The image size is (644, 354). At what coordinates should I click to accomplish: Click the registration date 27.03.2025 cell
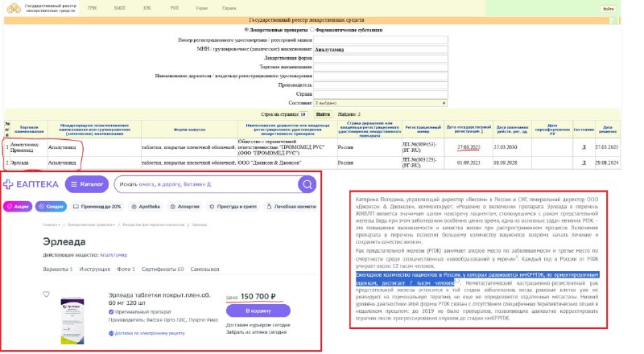pos(469,147)
